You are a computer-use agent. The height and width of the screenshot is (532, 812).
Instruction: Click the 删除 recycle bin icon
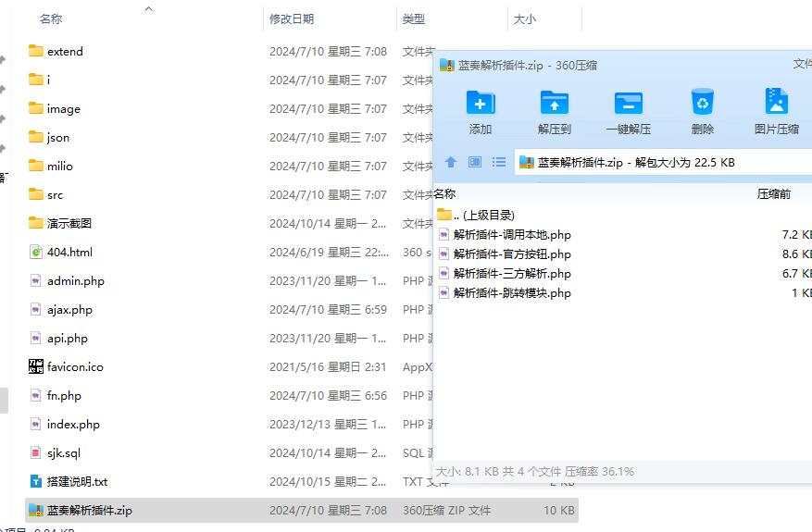point(702,102)
